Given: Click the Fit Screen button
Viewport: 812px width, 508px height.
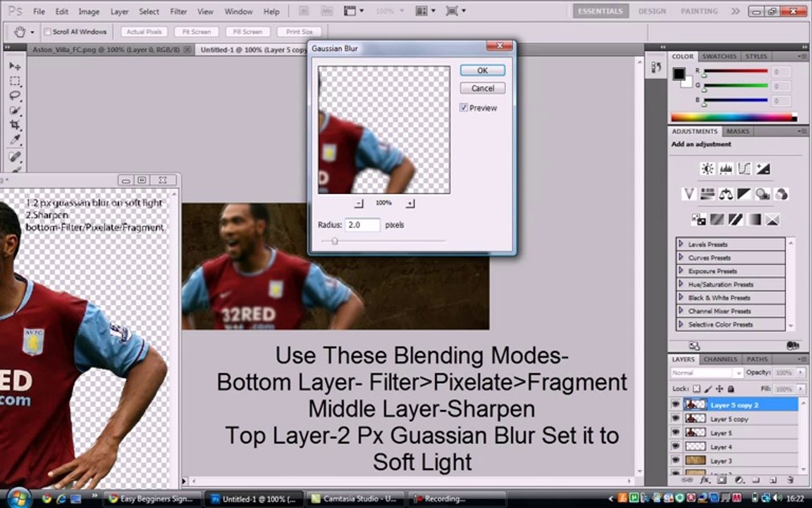Looking at the screenshot, I should (x=196, y=32).
